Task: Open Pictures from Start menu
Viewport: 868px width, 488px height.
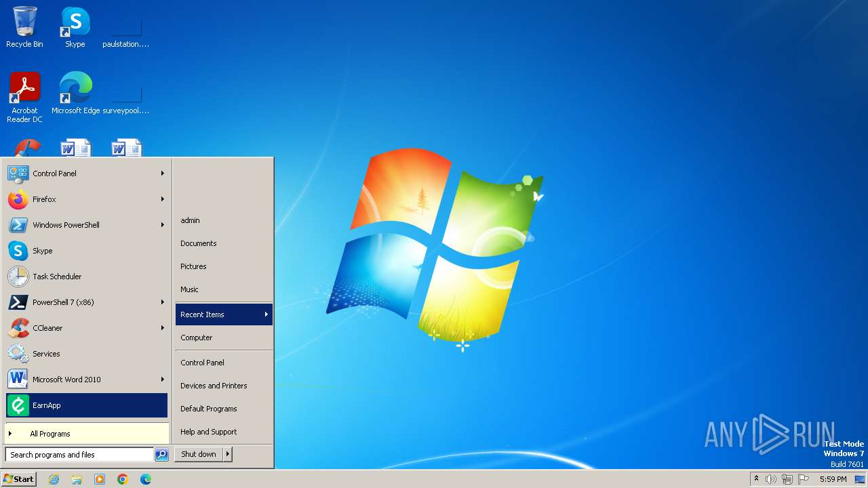Action: (x=224, y=266)
